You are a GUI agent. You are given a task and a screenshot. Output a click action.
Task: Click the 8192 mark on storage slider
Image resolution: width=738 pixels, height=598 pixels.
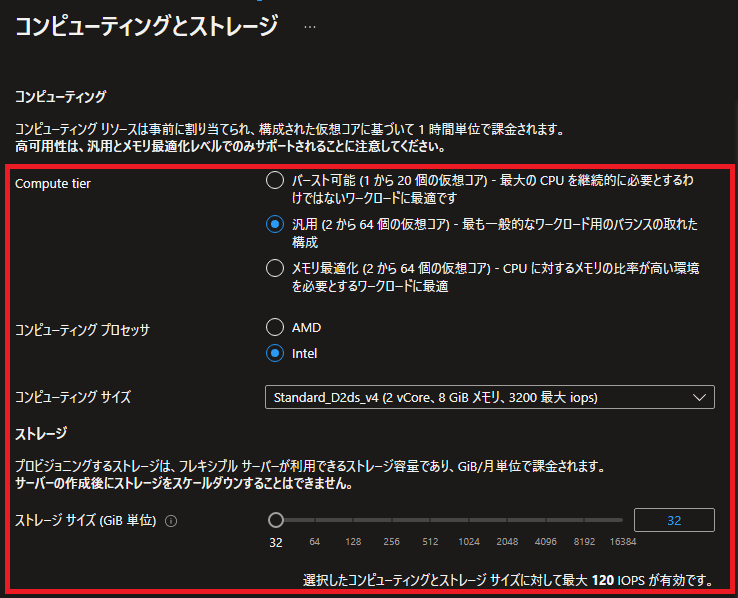click(x=585, y=542)
